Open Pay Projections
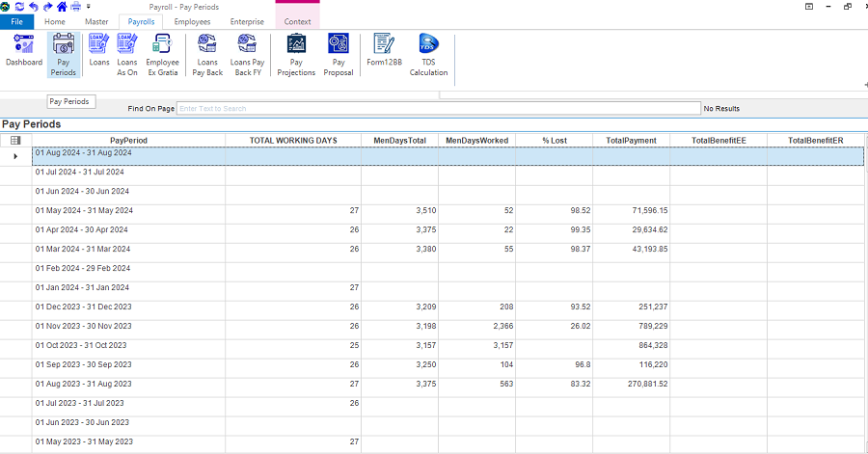The width and height of the screenshot is (868, 454). click(296, 54)
